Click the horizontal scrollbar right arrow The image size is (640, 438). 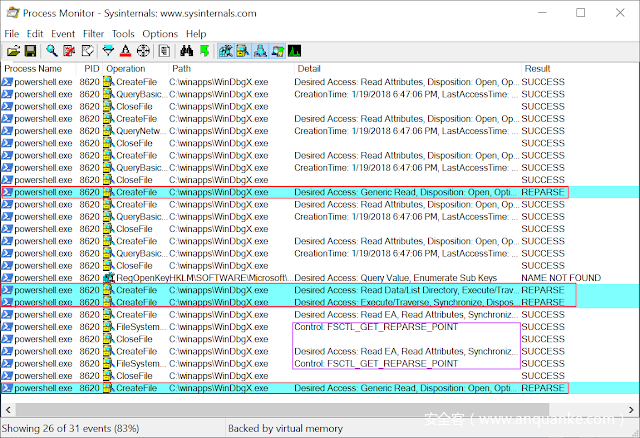[631, 409]
